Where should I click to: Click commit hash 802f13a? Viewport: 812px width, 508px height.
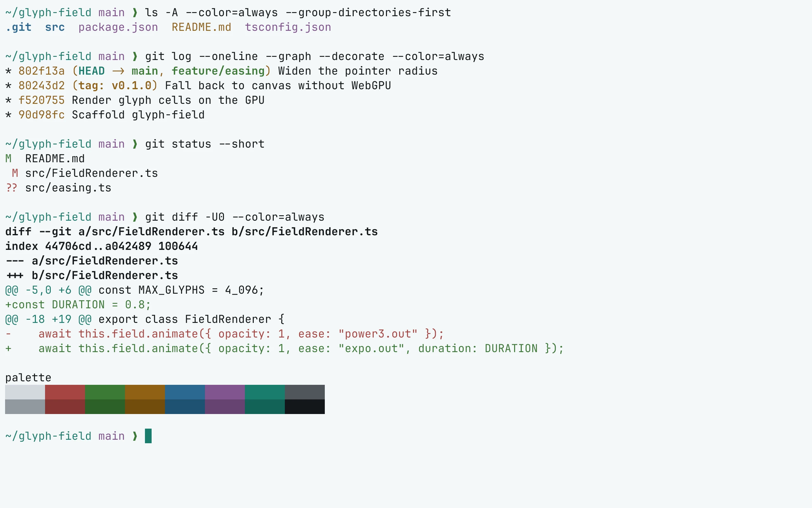click(x=42, y=71)
